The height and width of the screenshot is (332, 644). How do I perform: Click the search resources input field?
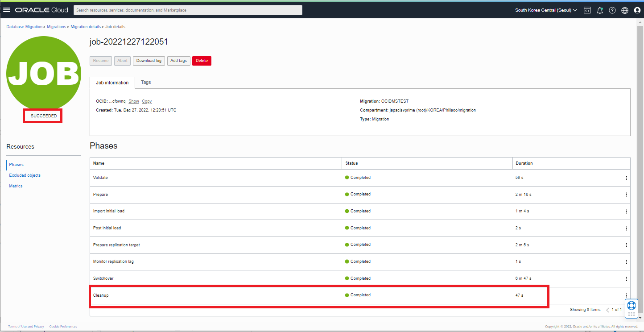188,10
